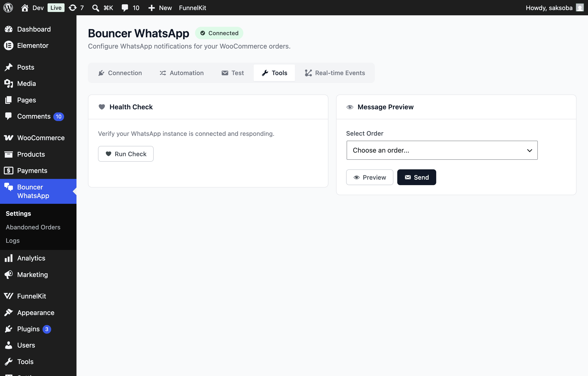Click the Live status badge

(x=56, y=8)
